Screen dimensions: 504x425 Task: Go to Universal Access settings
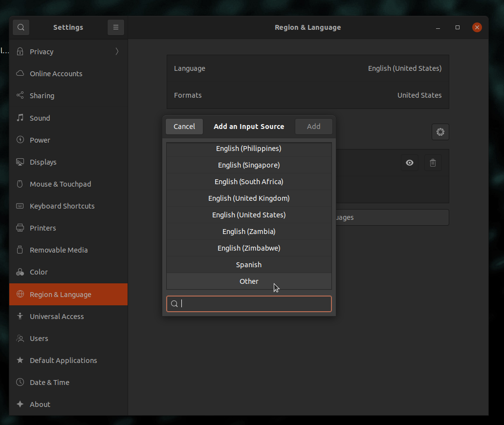pyautogui.click(x=57, y=316)
